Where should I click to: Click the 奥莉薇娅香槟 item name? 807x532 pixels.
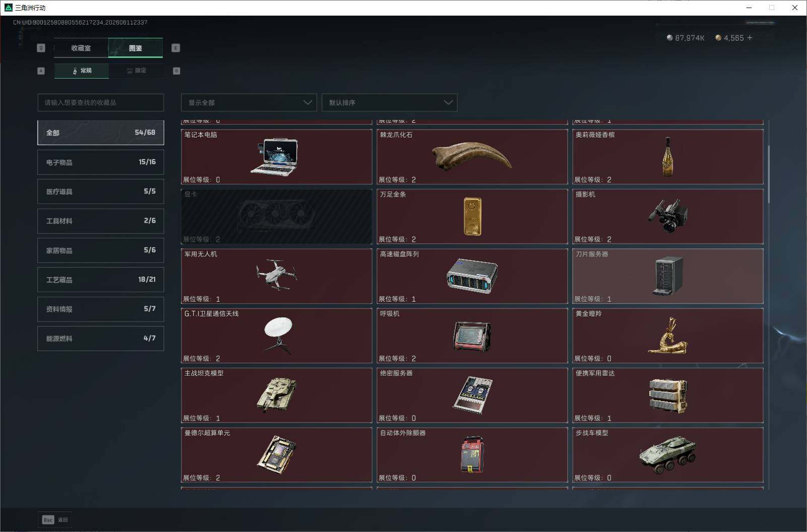click(595, 135)
